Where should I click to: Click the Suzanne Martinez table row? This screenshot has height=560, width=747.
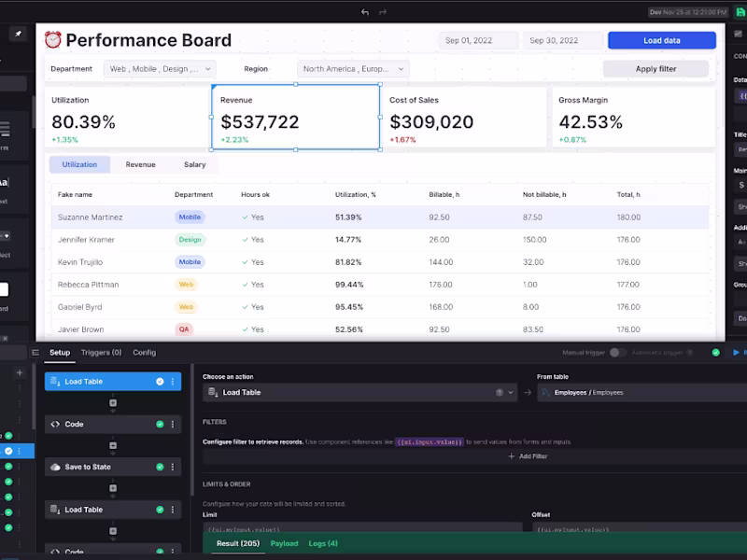click(x=380, y=217)
